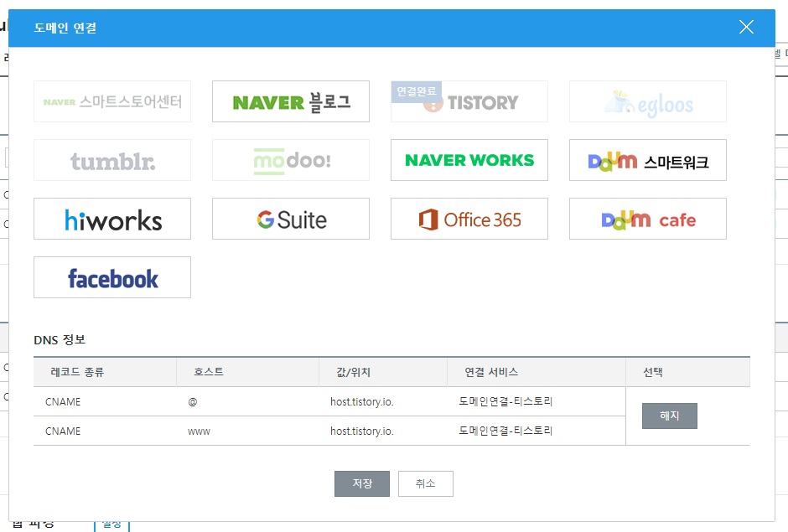Click CNAME in the www host row
The image size is (788, 532).
point(63,431)
